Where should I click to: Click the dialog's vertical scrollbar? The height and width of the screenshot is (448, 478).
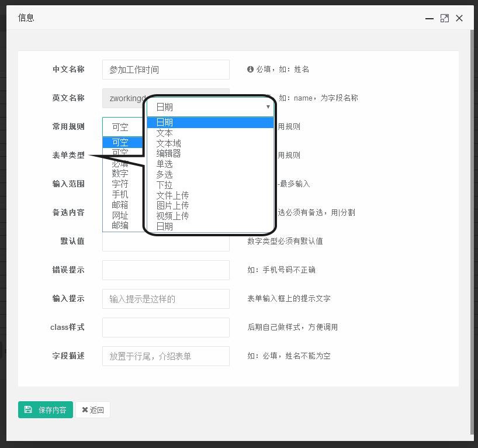point(472,234)
